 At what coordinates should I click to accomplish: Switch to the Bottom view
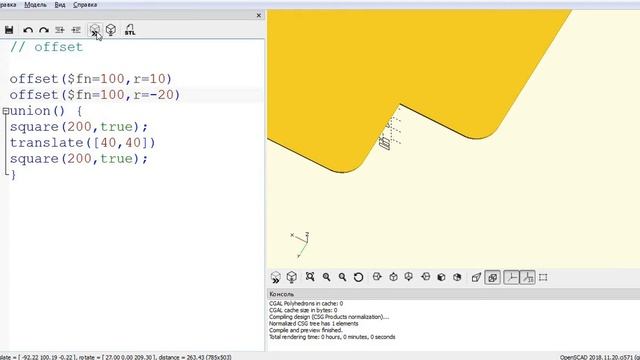point(409,277)
